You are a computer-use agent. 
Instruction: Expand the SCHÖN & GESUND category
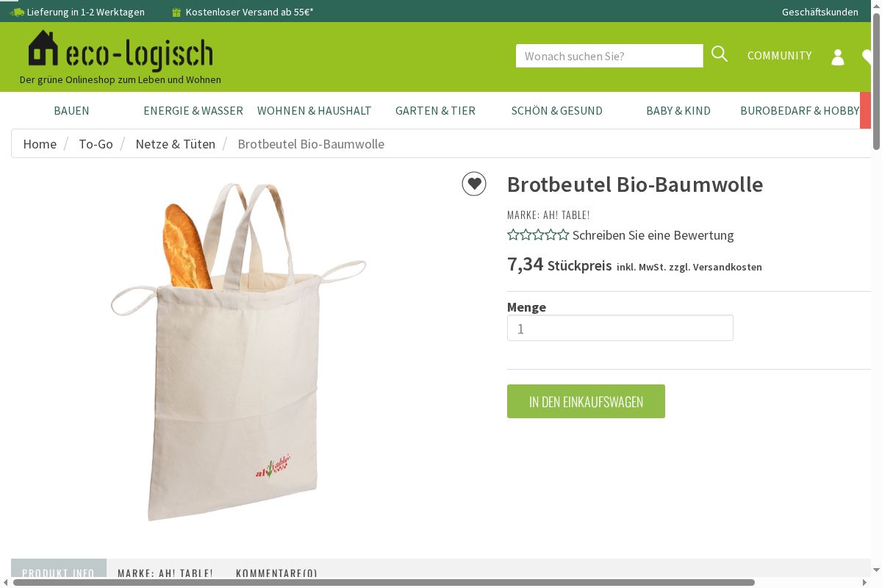(557, 110)
